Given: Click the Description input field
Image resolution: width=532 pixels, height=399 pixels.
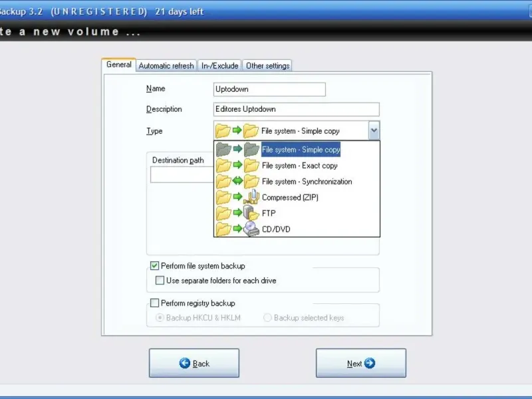Looking at the screenshot, I should 297,109.
